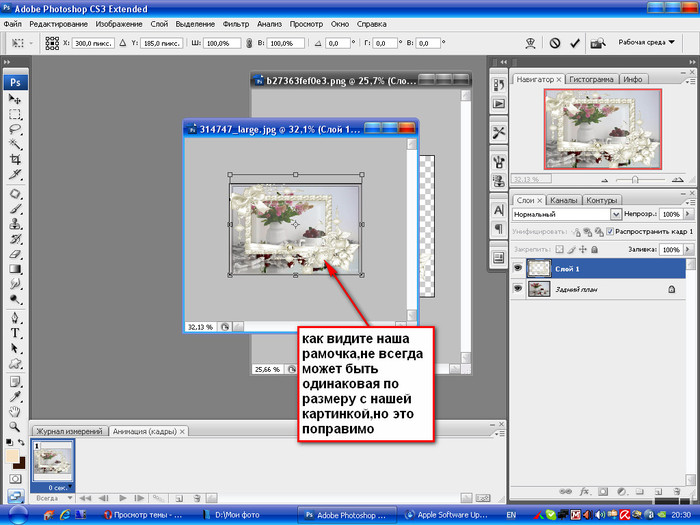This screenshot has width=700, height=525.
Task: Select the Slice tool
Action: point(15,174)
